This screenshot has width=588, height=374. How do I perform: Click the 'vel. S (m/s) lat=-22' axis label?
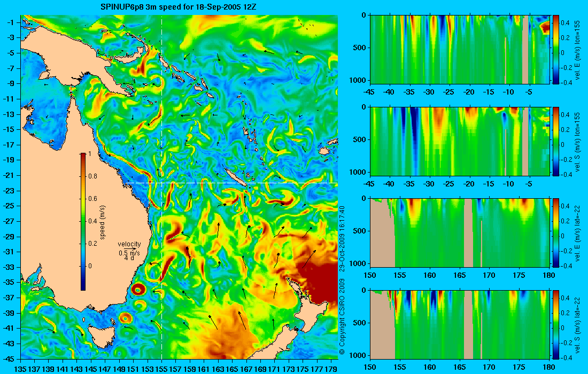pyautogui.click(x=577, y=325)
